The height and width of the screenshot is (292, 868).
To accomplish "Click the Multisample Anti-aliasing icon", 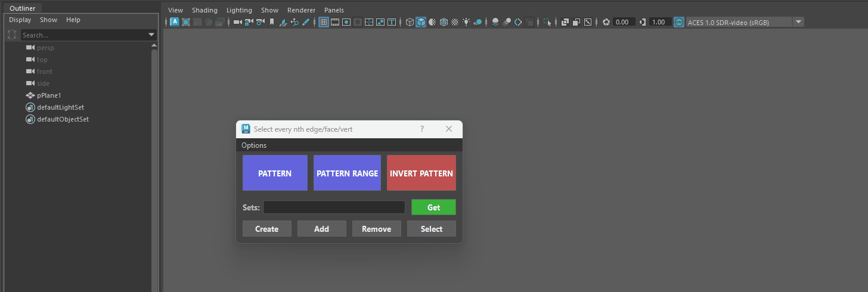I will [x=518, y=22].
